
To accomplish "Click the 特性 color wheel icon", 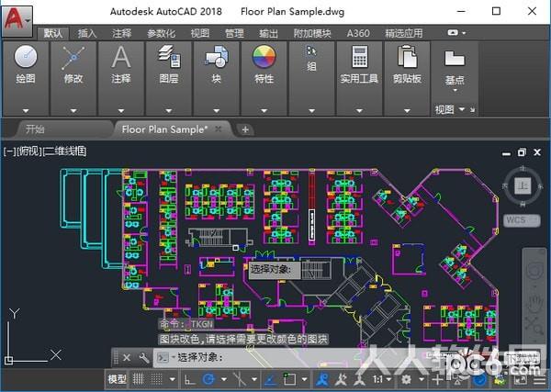I will (x=264, y=57).
